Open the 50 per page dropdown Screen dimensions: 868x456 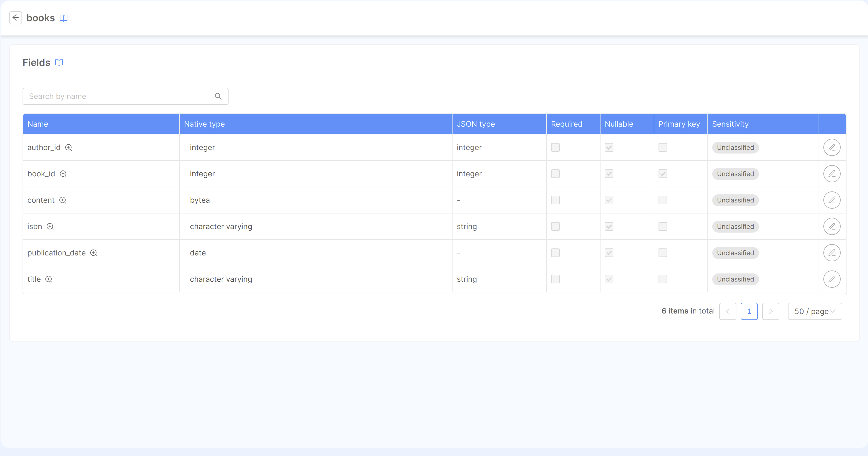(815, 311)
